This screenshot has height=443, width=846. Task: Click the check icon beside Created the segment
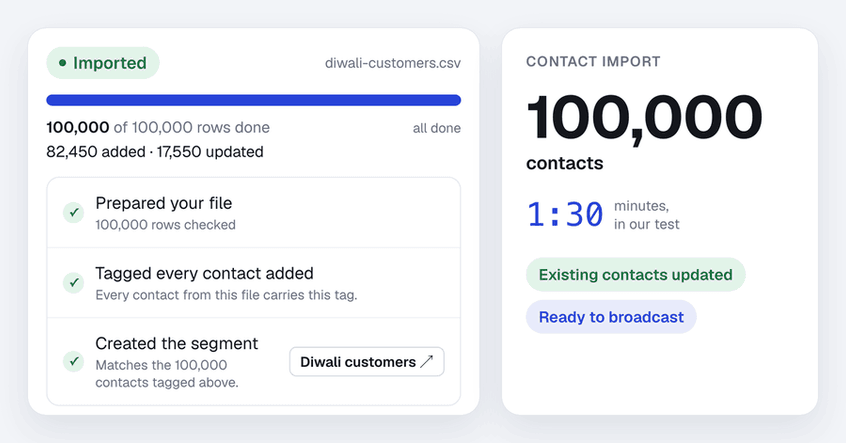73,361
